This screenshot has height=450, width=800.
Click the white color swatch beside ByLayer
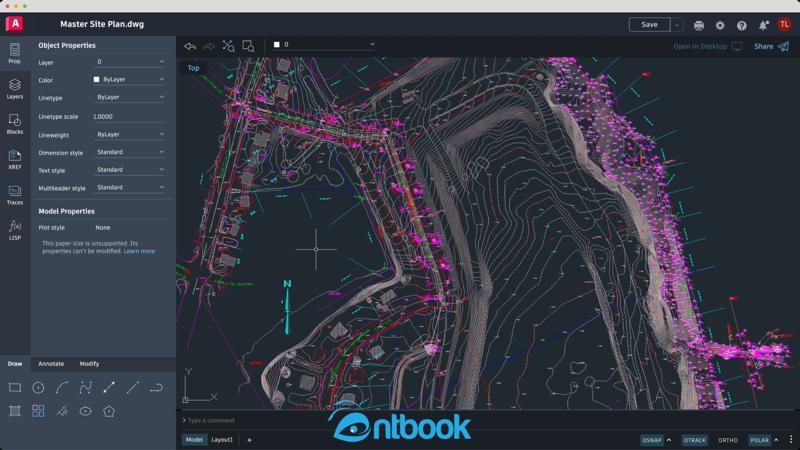[x=96, y=80]
